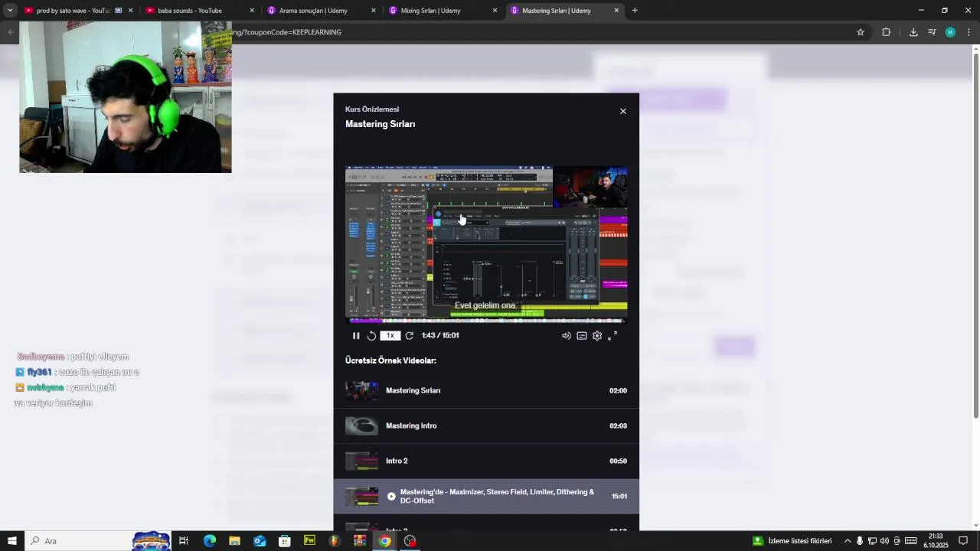Enter fullscreen on the preview video
The height and width of the screenshot is (551, 980).
click(x=612, y=336)
